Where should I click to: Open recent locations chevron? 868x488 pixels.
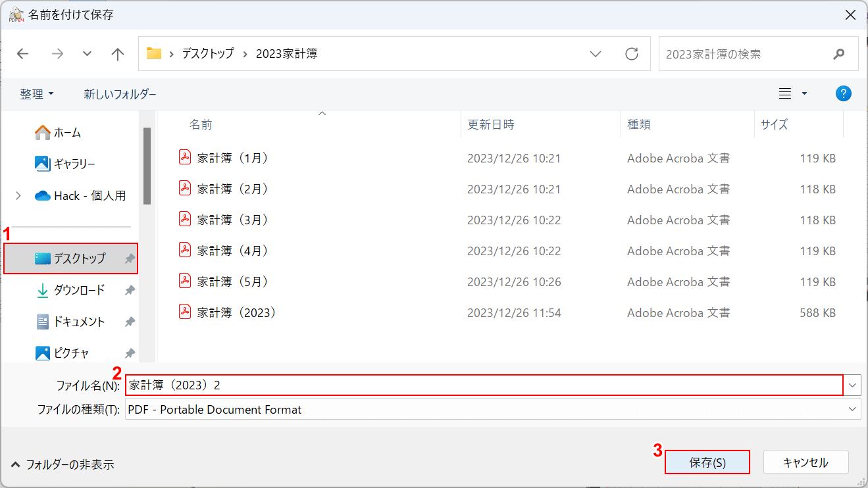87,54
